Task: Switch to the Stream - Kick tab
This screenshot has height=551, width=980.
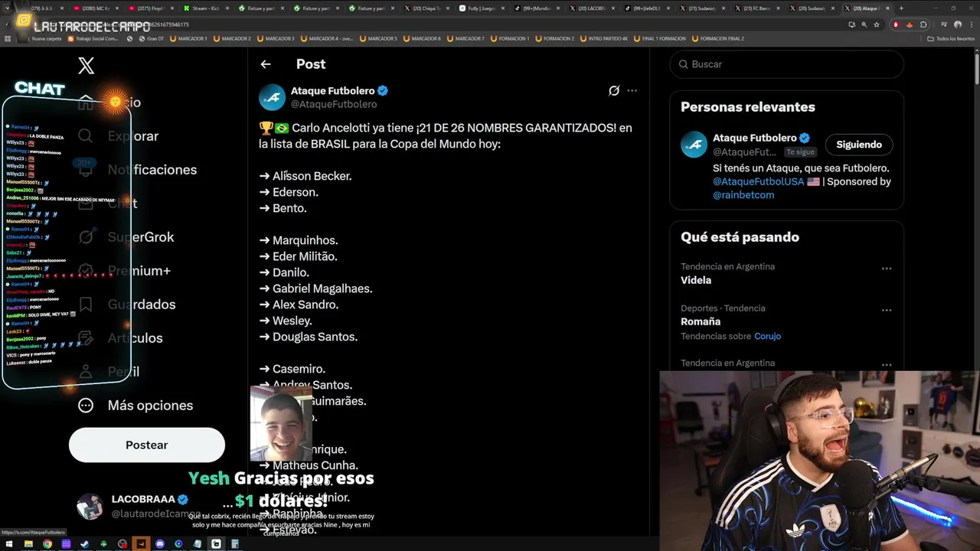Action: click(x=204, y=8)
